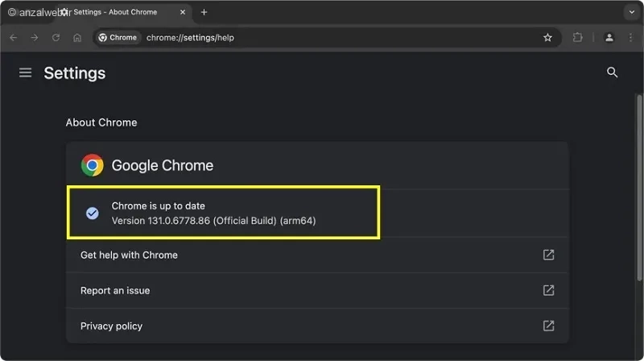
Task: Open the Settings hamburger menu
Action: [26, 73]
